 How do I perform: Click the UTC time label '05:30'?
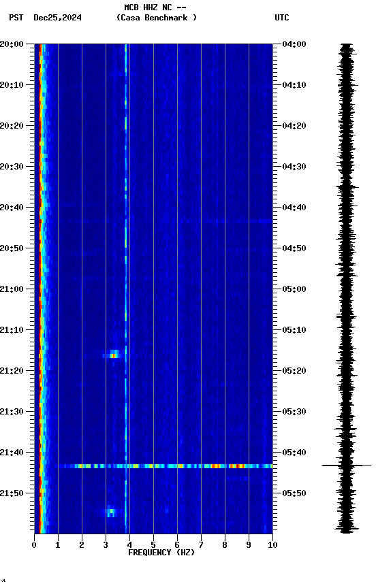pos(294,412)
